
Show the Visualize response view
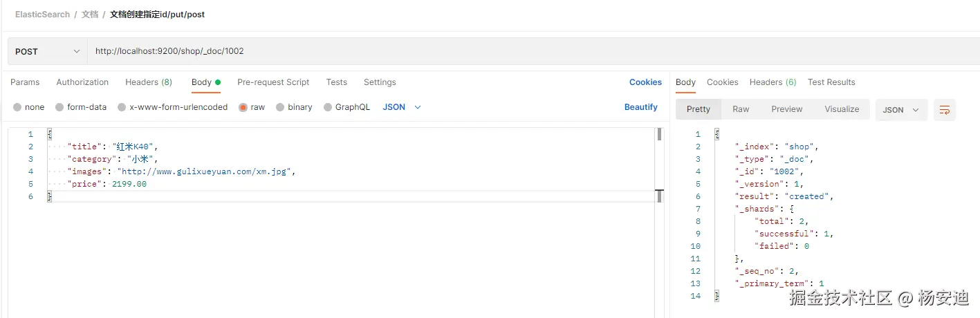click(842, 109)
